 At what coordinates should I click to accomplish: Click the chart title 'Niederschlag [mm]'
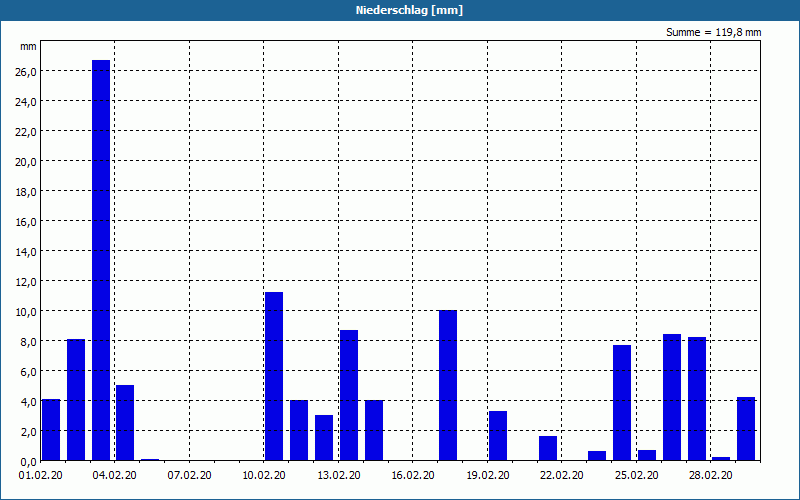409,10
